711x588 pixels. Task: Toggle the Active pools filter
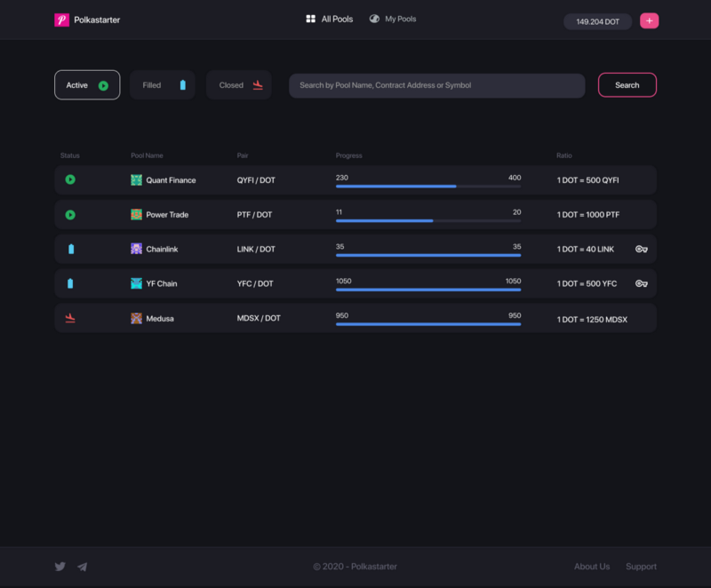click(x=87, y=84)
